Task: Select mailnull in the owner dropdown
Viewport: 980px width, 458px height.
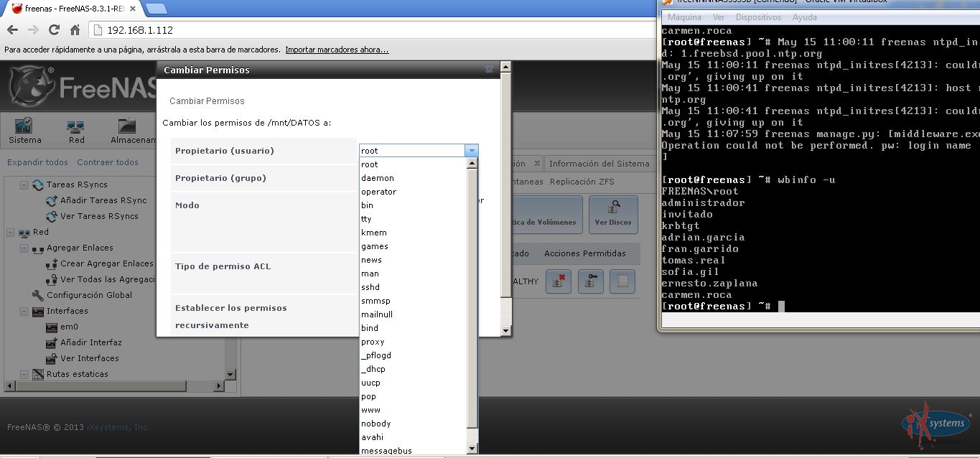Action: [413, 314]
